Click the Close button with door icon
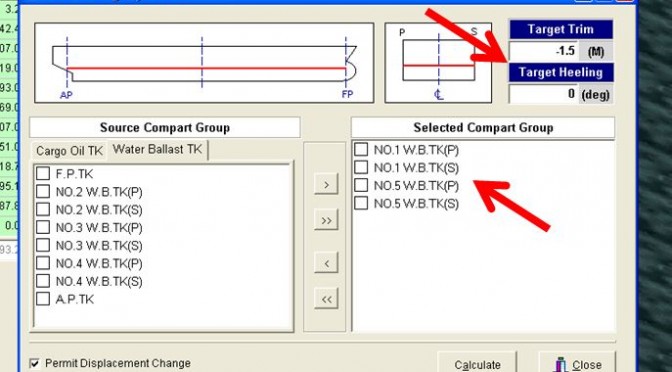Image resolution: width=672 pixels, height=372 pixels. pyautogui.click(x=577, y=363)
